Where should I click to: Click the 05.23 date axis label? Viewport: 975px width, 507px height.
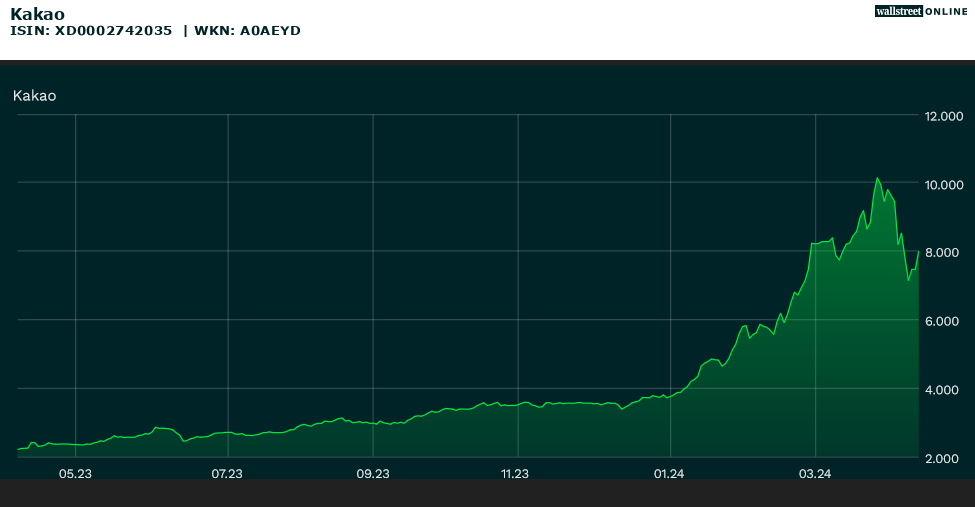click(x=75, y=474)
